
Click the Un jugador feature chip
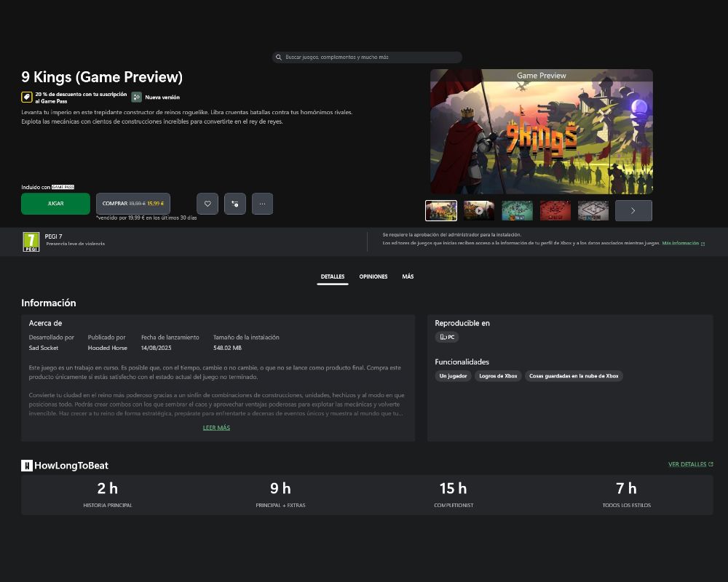click(453, 376)
